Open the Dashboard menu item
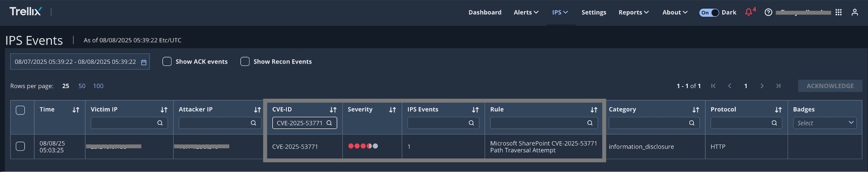Viewport: 868px width, 172px height. 485,12
